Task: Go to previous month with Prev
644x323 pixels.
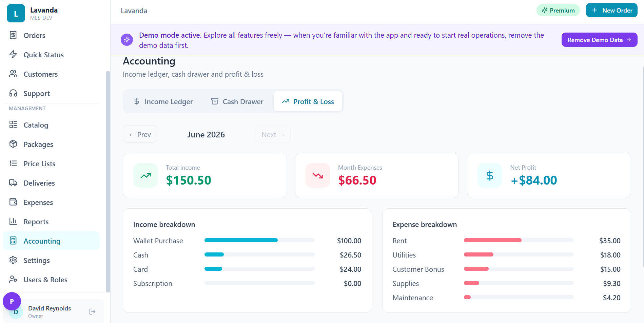Action: (x=140, y=134)
